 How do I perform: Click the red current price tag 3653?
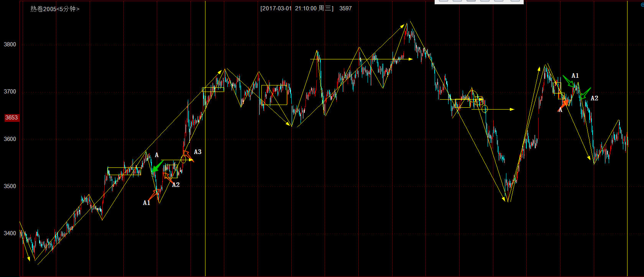point(11,118)
